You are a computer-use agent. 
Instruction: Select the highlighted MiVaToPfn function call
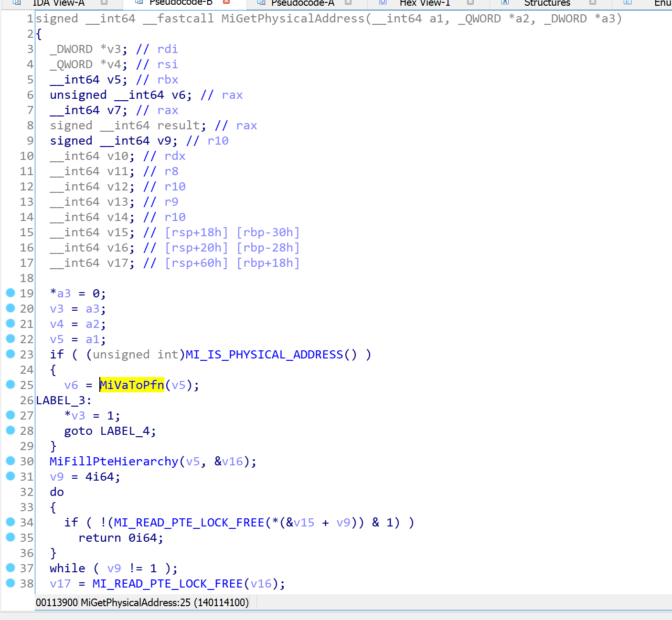(132, 385)
